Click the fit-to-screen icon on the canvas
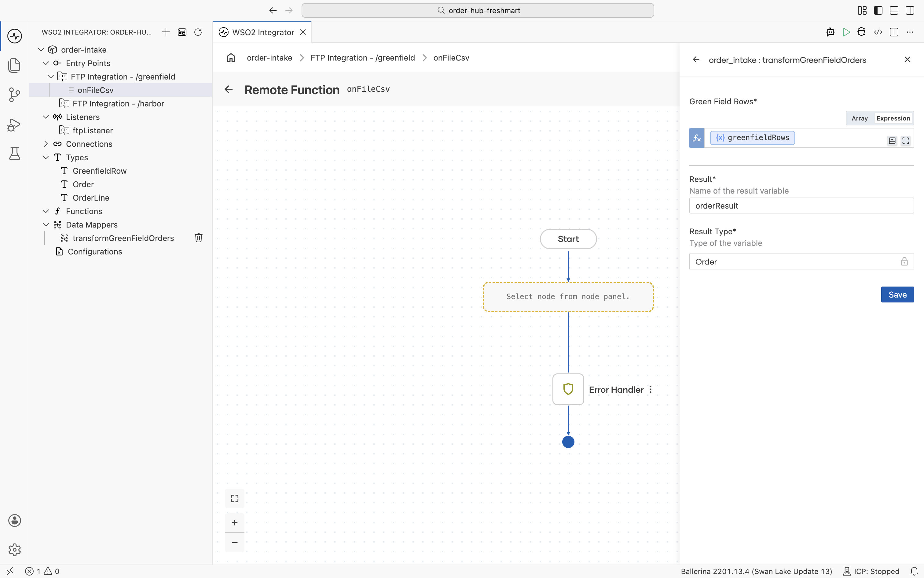The image size is (924, 578). point(234,498)
